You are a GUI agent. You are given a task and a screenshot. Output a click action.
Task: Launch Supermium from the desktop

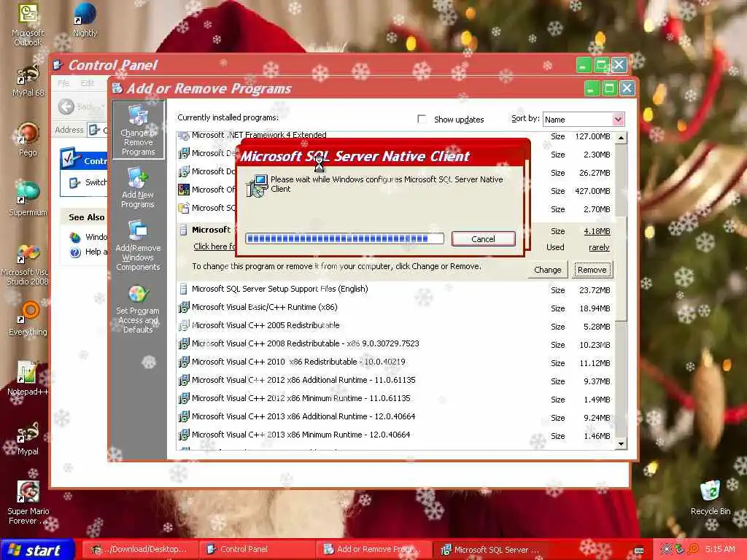point(28,199)
